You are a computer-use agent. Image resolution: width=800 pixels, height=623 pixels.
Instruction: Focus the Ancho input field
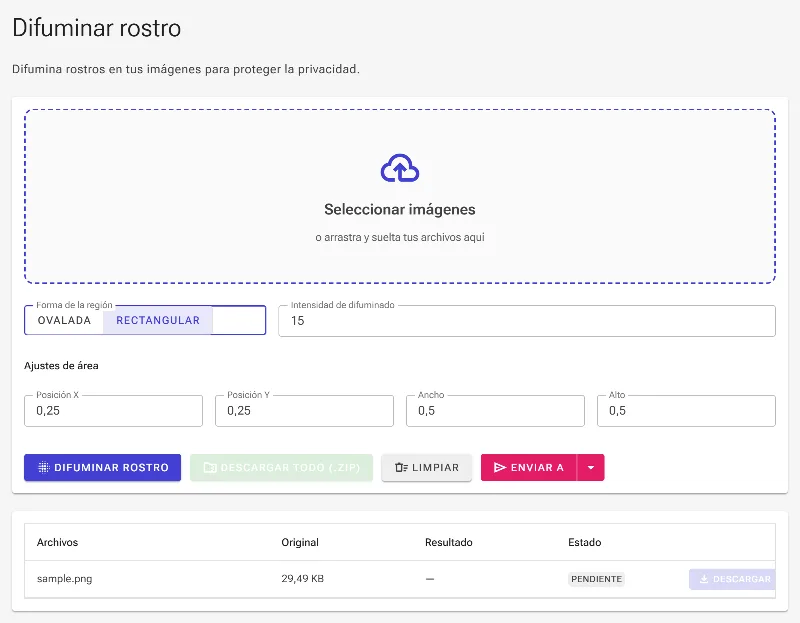(495, 411)
